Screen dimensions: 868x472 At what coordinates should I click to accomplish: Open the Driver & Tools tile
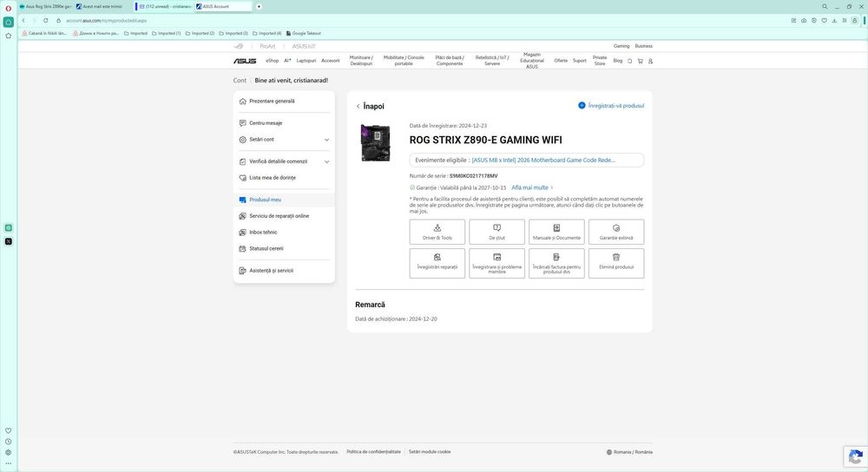click(437, 232)
